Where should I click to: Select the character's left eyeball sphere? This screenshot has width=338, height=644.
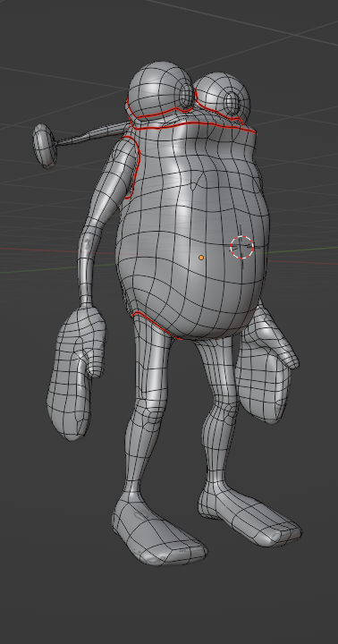coord(159,88)
